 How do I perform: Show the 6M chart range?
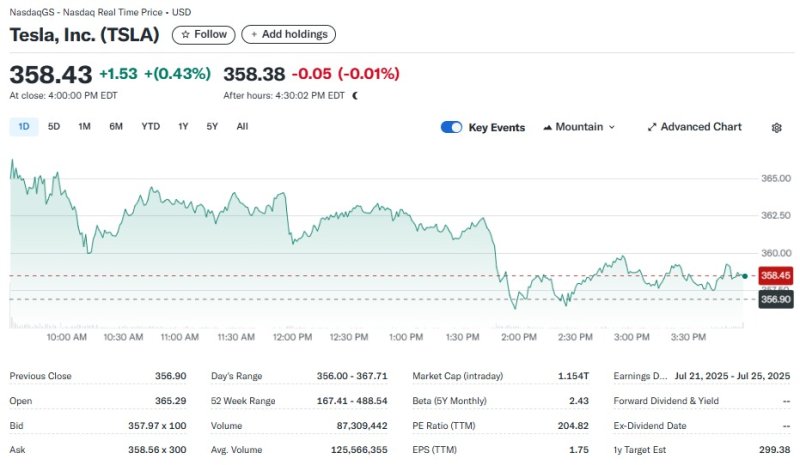[116, 127]
